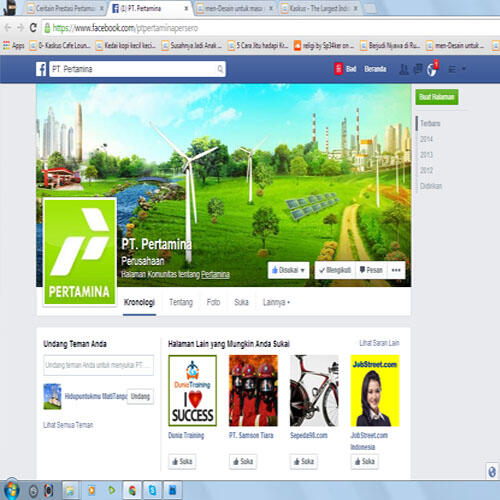Jump to 2014 in the timeline

pos(426,139)
